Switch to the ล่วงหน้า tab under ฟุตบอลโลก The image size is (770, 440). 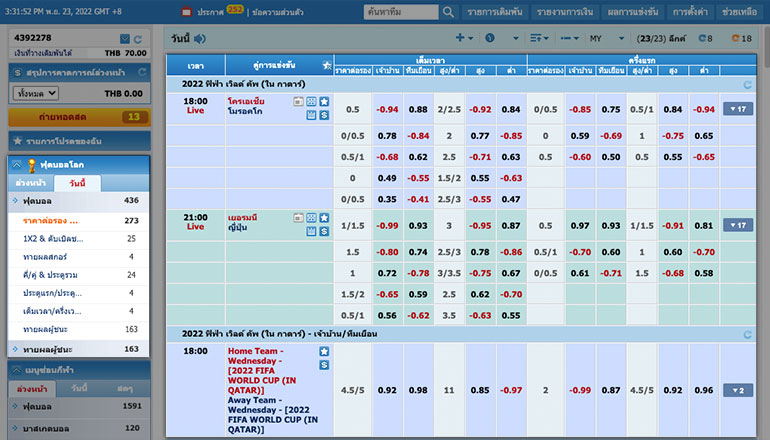30,183
